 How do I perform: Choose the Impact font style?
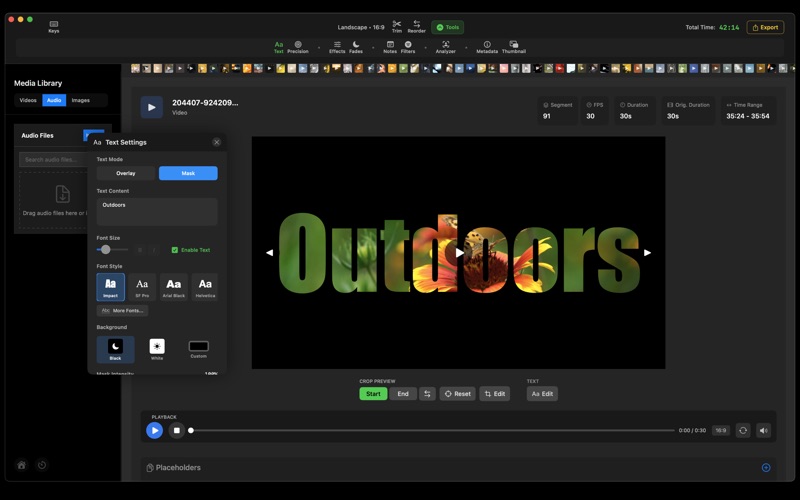click(x=110, y=287)
